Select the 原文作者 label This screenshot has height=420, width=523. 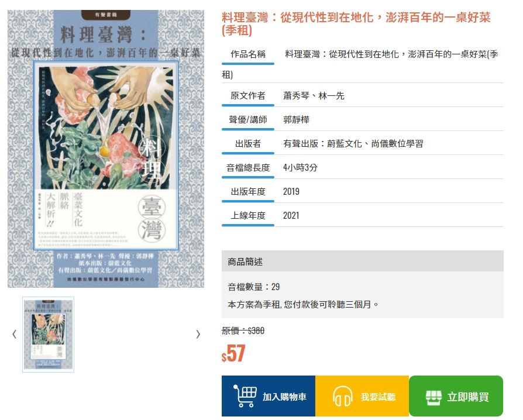(x=248, y=96)
